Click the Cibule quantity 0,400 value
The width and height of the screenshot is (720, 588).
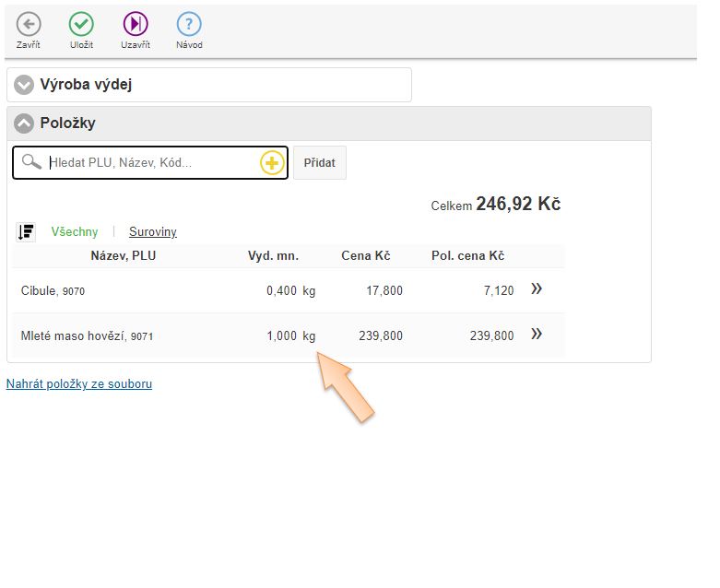click(281, 291)
